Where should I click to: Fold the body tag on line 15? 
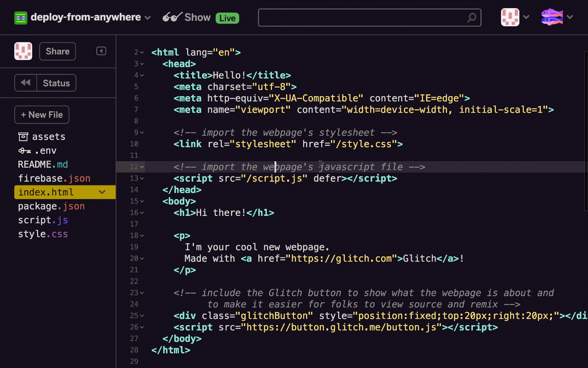[142, 201]
